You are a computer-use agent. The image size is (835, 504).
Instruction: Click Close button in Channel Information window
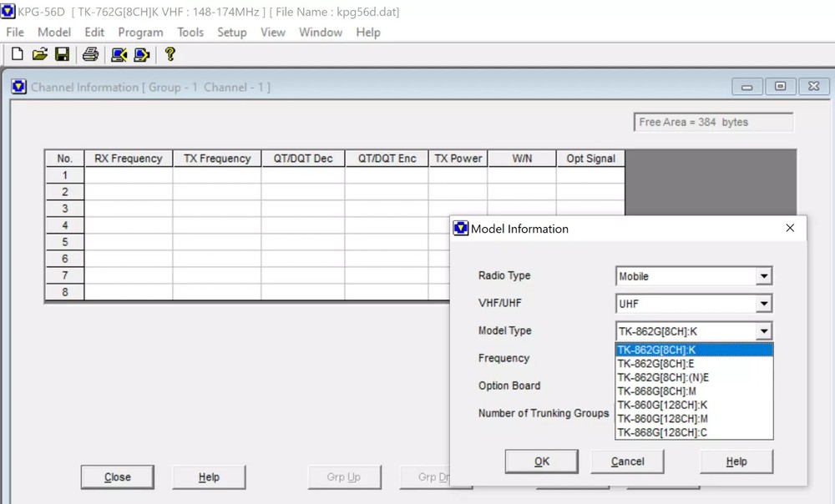pyautogui.click(x=118, y=476)
